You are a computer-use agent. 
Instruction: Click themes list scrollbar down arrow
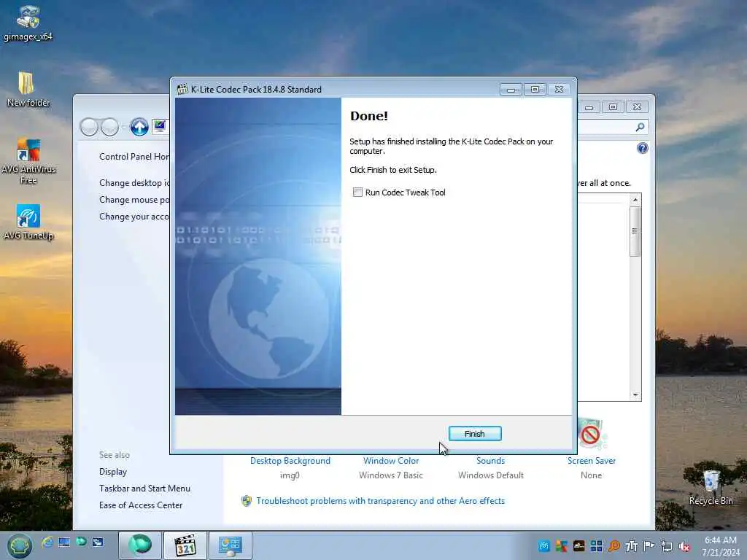(x=635, y=394)
